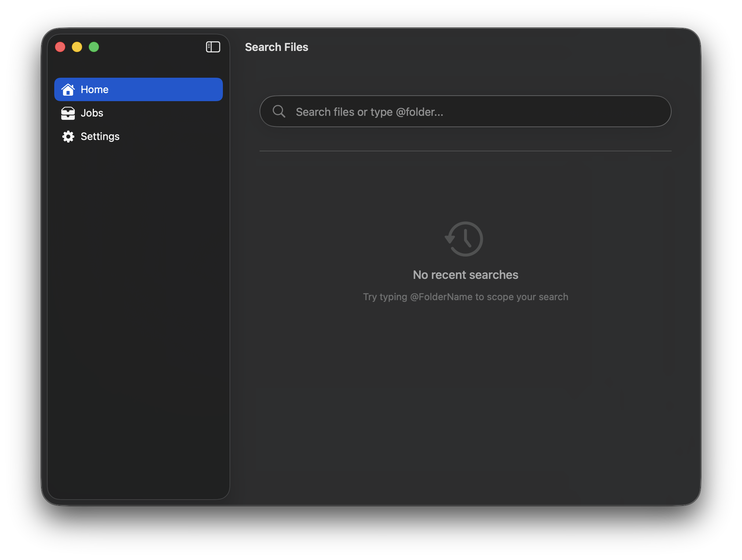Click the Search Files title

coord(276,47)
